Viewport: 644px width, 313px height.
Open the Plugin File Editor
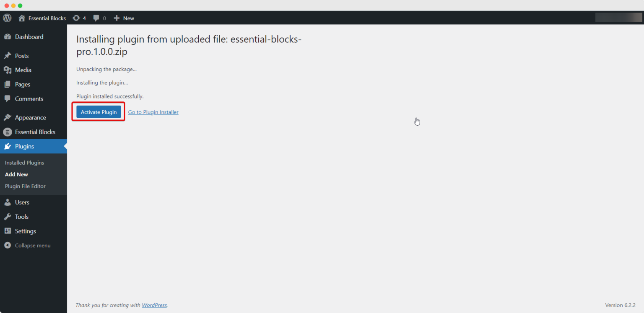[25, 186]
